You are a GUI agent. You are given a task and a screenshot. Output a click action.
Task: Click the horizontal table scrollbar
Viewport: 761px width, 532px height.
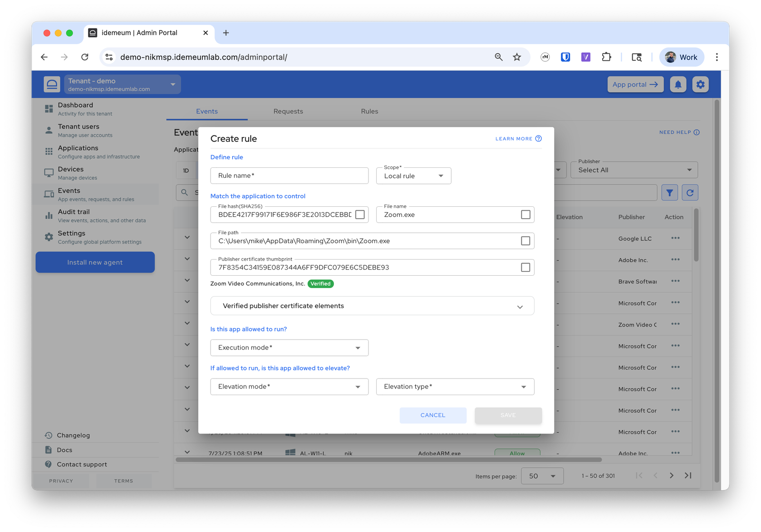[x=389, y=460]
